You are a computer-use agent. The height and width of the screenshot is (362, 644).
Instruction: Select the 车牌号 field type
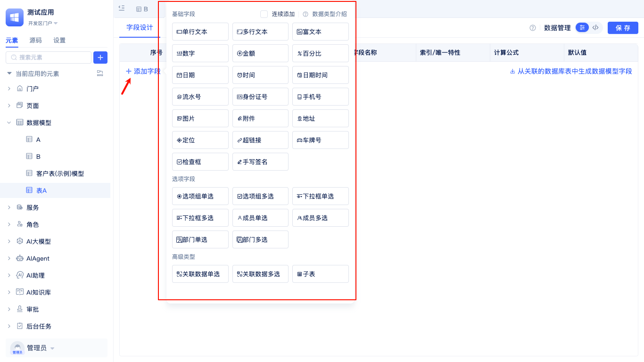tap(321, 140)
